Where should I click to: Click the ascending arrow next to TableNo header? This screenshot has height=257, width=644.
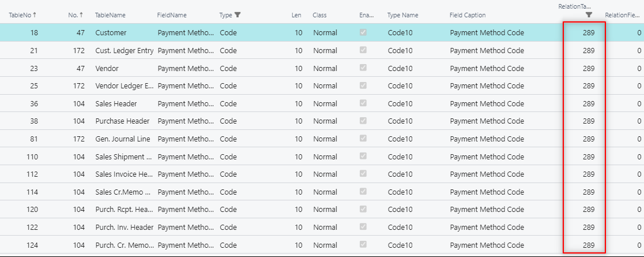coord(35,14)
